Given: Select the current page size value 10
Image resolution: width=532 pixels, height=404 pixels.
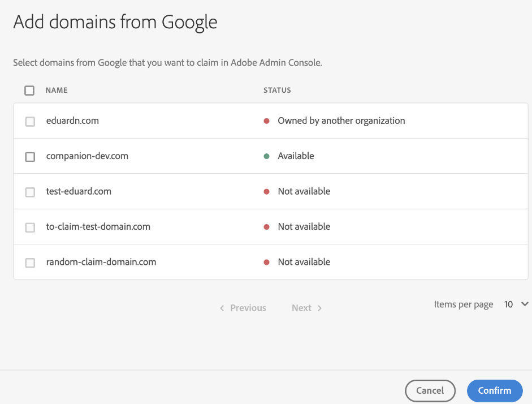Looking at the screenshot, I should [507, 304].
